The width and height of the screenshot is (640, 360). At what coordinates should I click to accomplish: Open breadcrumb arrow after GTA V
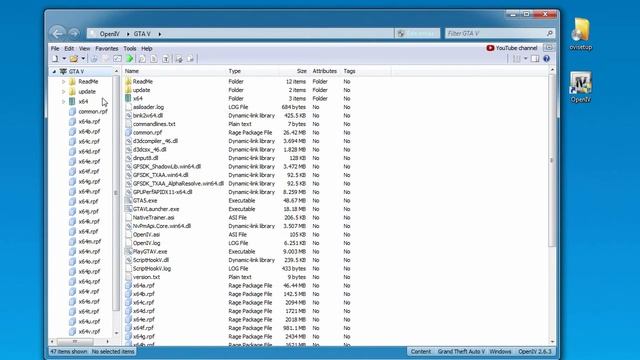(160, 34)
